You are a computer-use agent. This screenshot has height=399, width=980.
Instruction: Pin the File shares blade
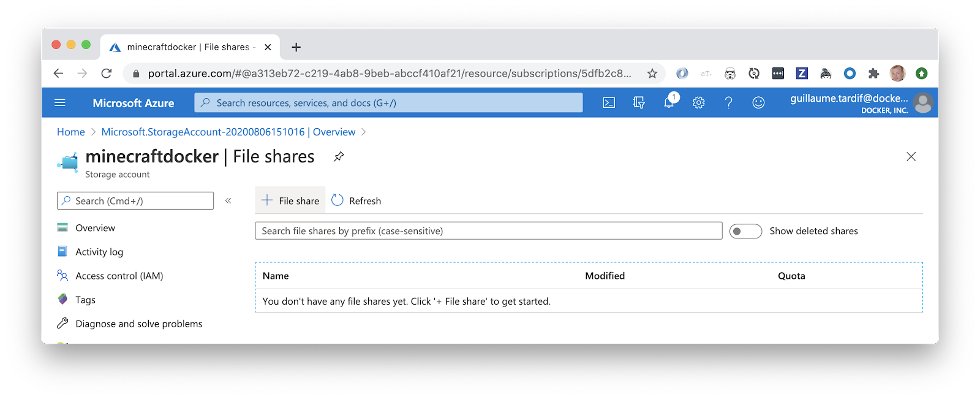tap(339, 157)
